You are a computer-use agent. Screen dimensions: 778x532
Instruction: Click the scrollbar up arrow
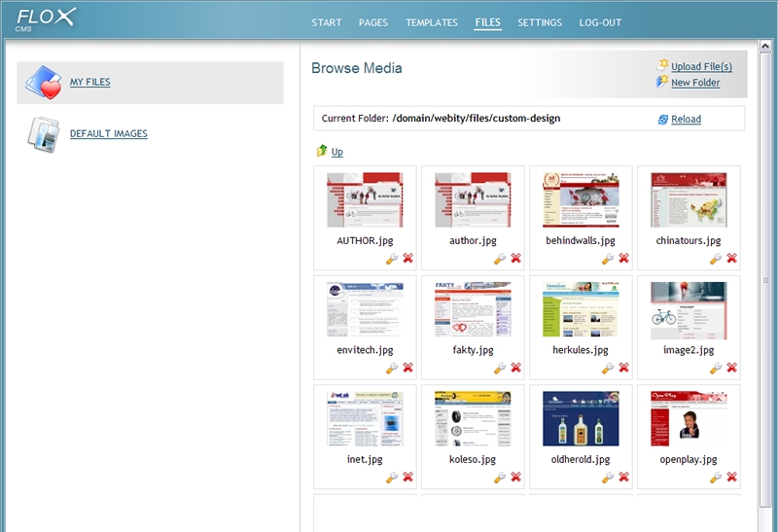[x=765, y=47]
